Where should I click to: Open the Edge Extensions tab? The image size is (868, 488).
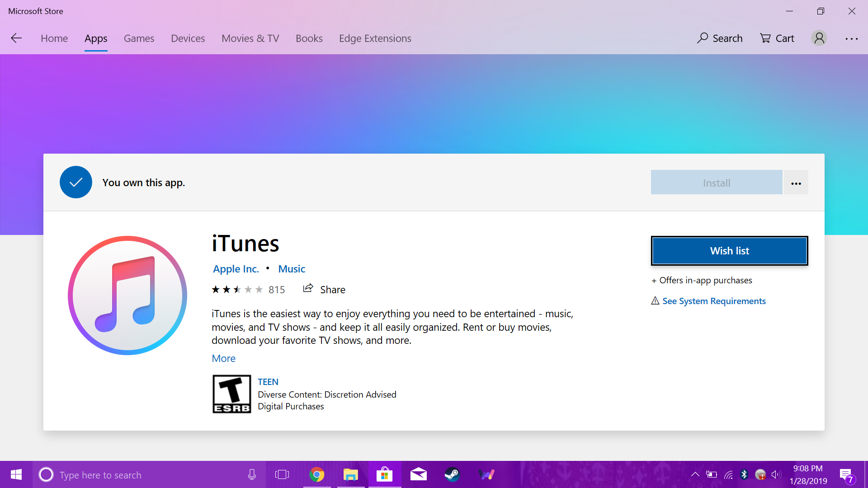pos(375,38)
